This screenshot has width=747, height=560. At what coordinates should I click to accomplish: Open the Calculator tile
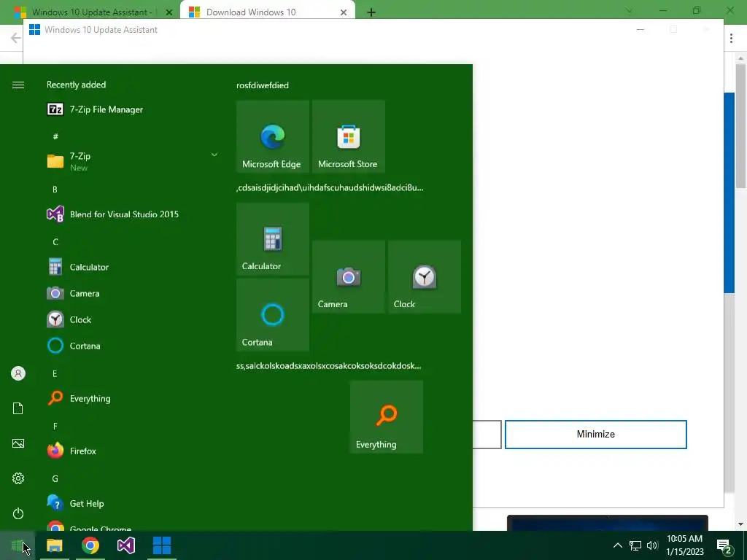click(x=273, y=238)
